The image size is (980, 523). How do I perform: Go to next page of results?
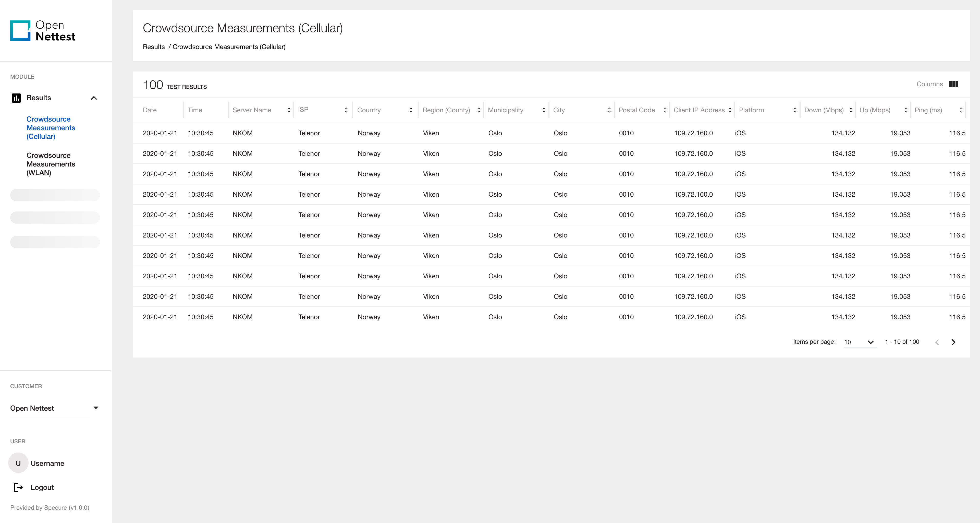click(x=953, y=342)
